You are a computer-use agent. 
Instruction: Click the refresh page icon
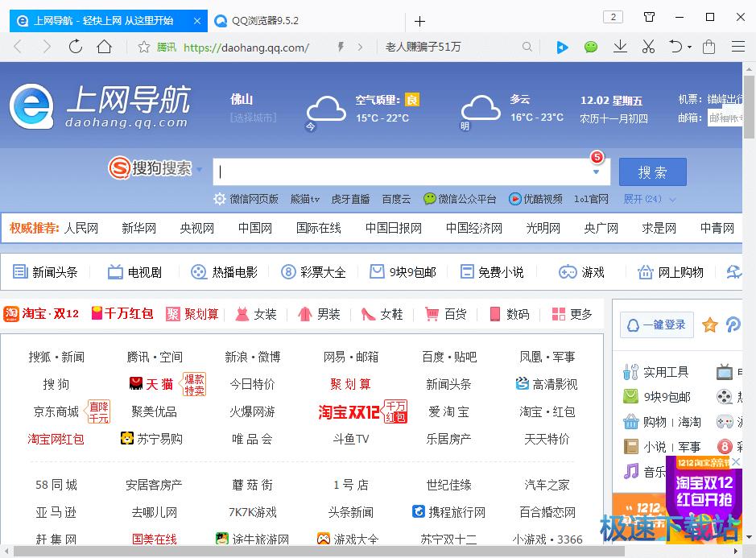tap(75, 47)
